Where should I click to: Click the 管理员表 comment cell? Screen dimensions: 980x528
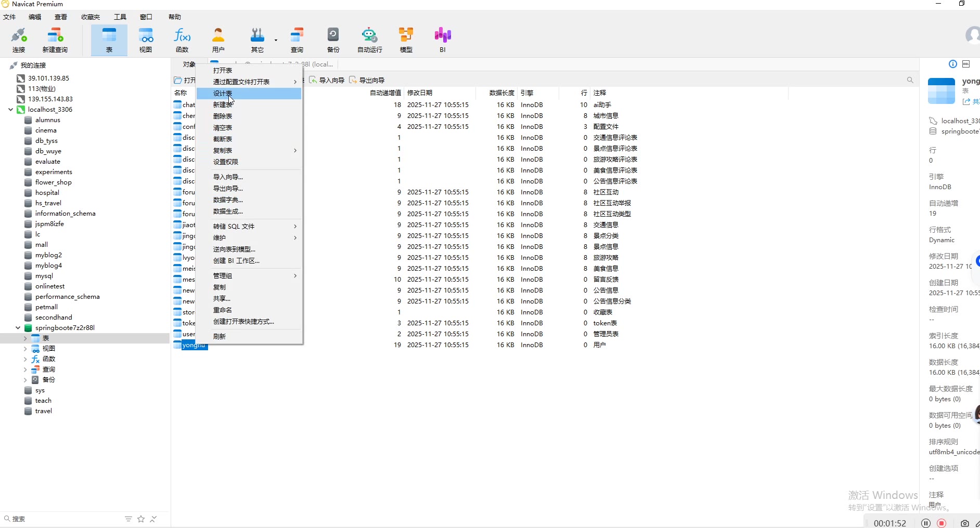coord(606,334)
